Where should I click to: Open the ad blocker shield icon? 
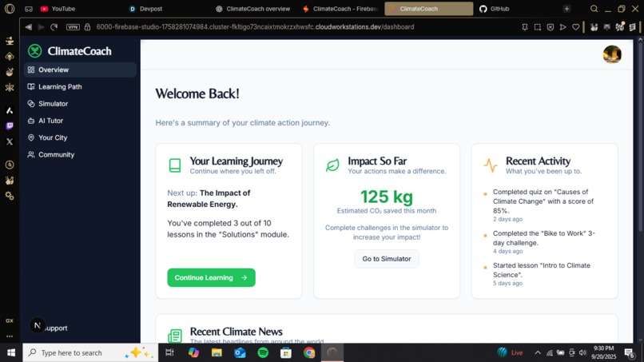tap(551, 27)
